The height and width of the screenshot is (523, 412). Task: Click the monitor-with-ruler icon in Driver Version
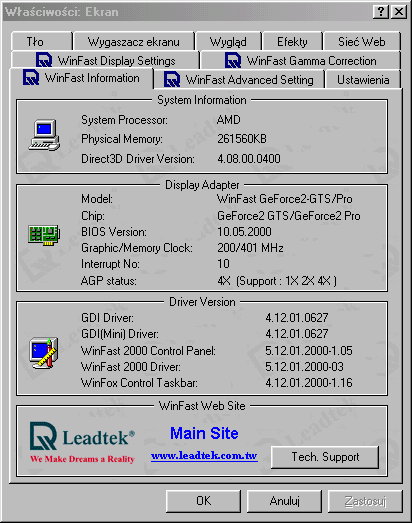(44, 352)
